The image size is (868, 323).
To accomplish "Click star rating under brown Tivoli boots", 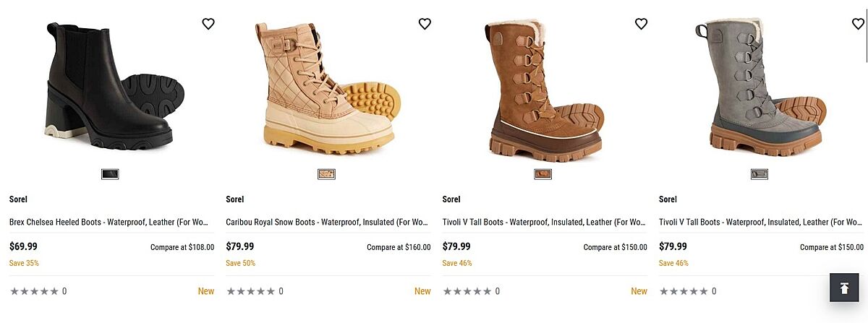I will point(467,291).
